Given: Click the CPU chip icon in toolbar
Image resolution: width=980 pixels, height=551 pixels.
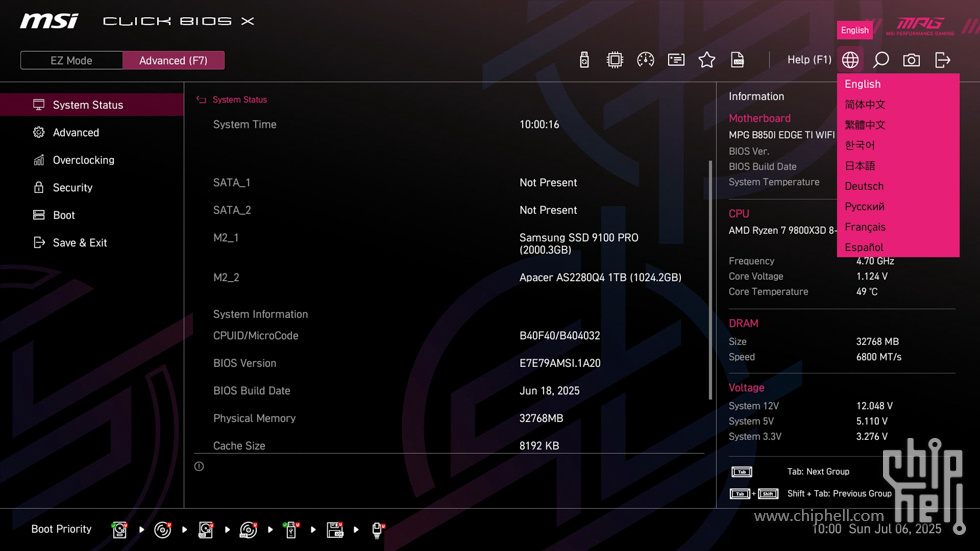Looking at the screenshot, I should [615, 60].
